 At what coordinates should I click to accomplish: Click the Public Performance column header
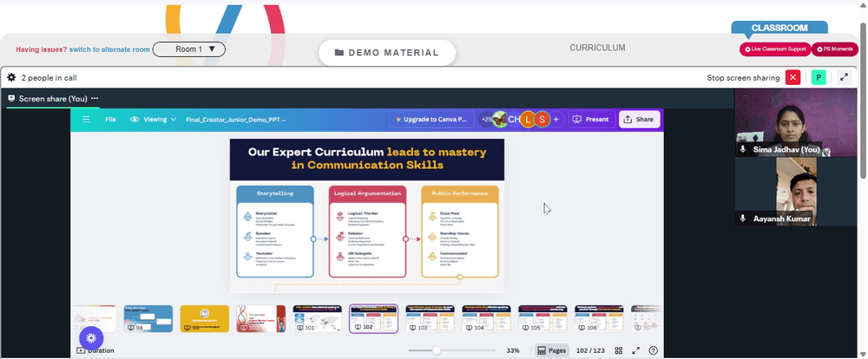[x=460, y=193]
